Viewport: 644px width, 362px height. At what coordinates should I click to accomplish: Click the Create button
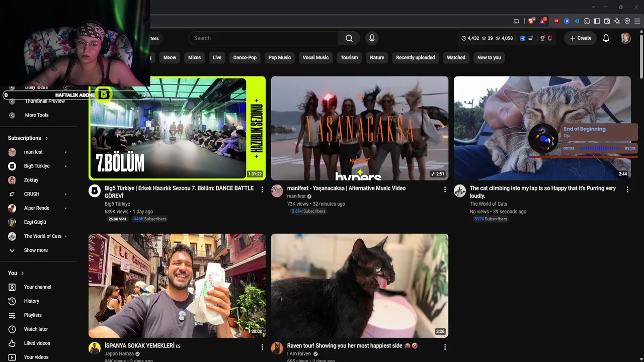tap(581, 38)
